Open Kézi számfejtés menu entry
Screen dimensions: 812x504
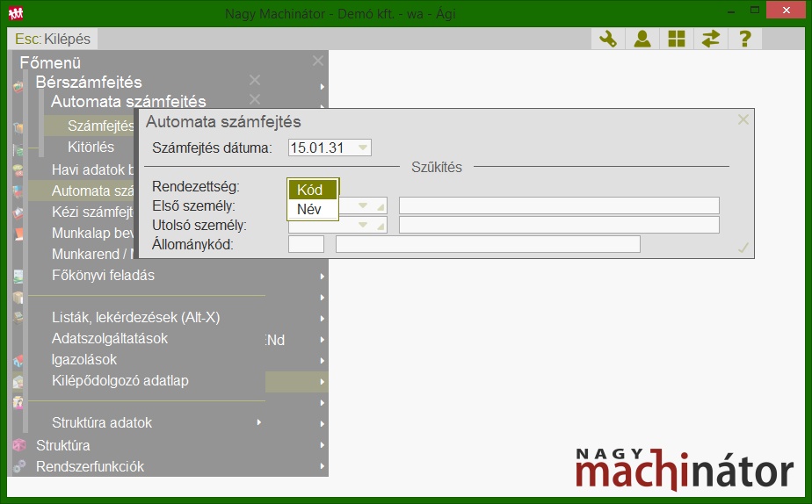pos(92,212)
